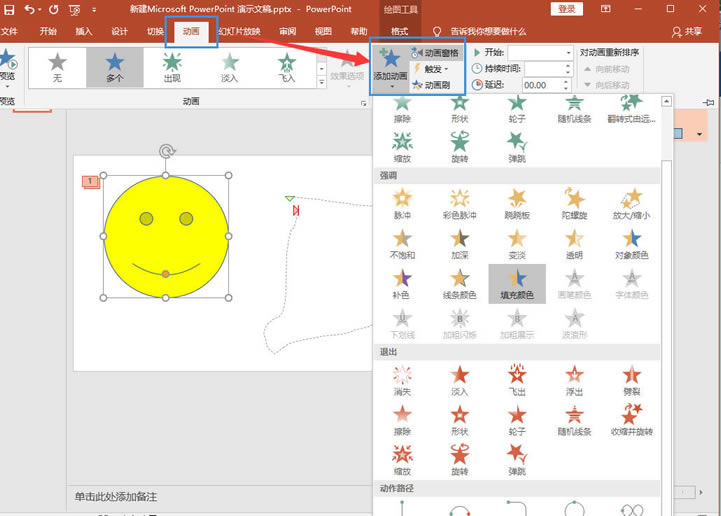
Task: Click the yellow smiley face shape
Action: [x=166, y=238]
